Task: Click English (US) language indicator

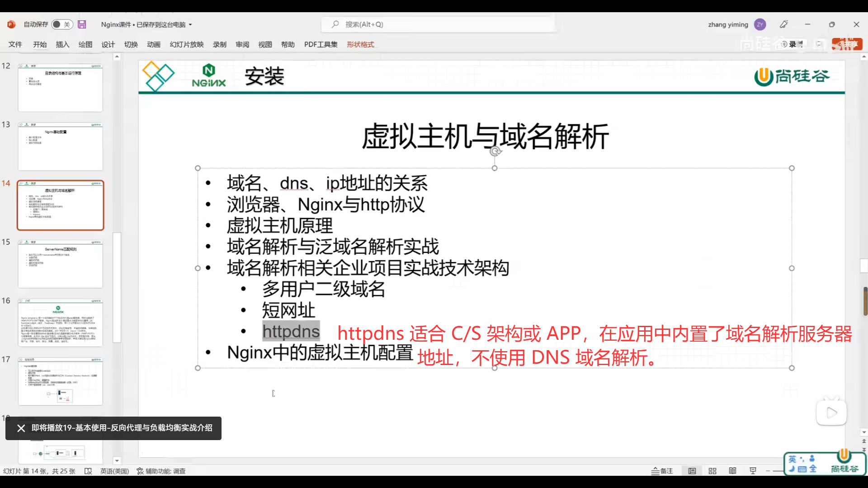Action: 114,471
